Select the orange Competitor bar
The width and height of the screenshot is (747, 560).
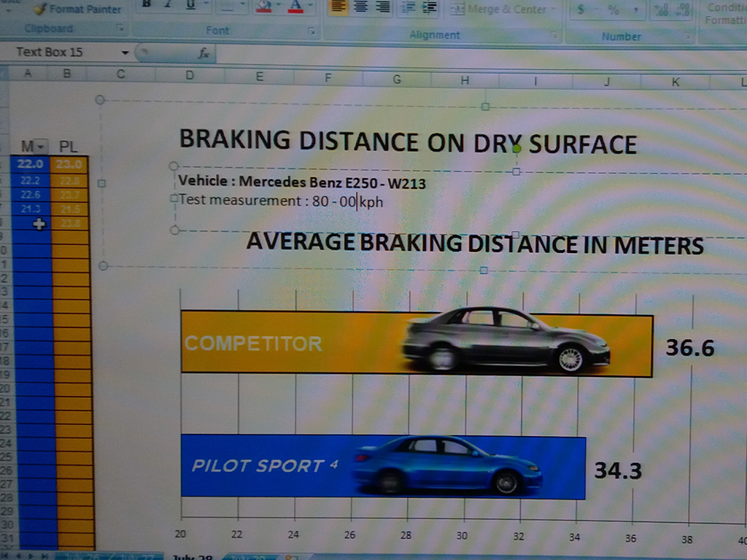pos(417,344)
